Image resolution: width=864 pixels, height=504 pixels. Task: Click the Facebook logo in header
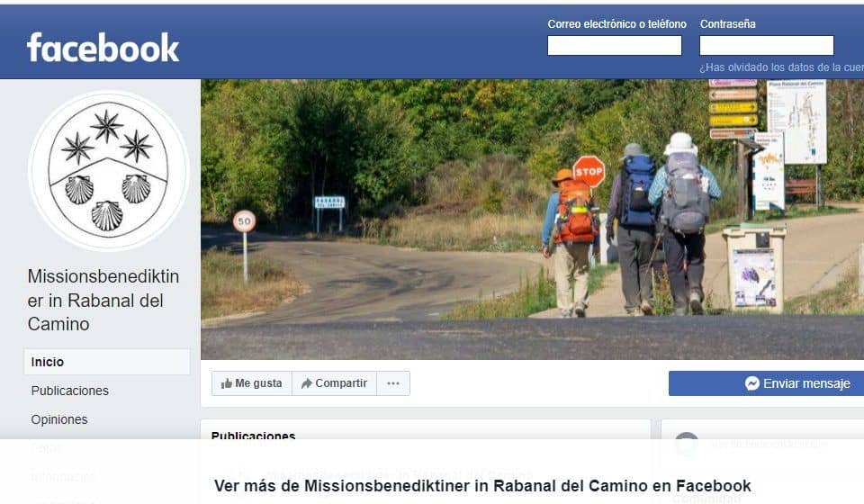click(x=103, y=48)
